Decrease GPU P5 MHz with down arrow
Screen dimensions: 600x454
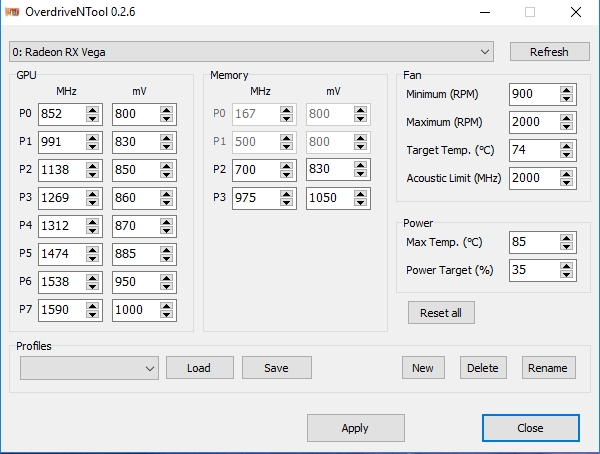tap(92, 258)
